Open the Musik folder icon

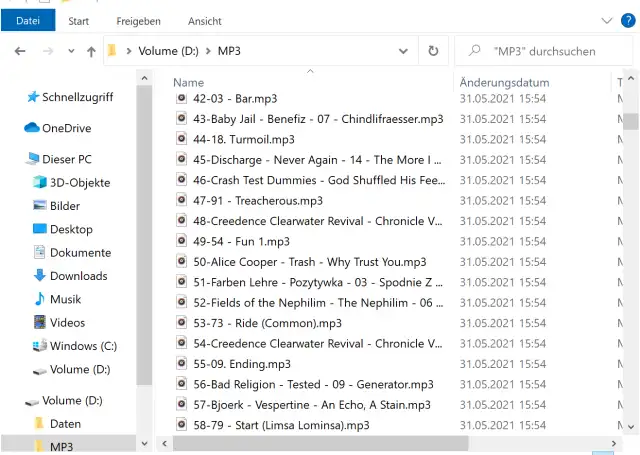point(40,299)
